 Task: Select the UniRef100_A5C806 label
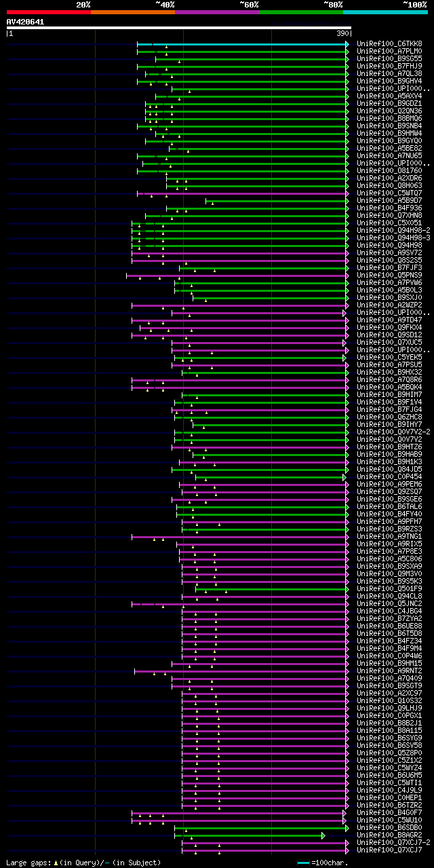point(388,559)
